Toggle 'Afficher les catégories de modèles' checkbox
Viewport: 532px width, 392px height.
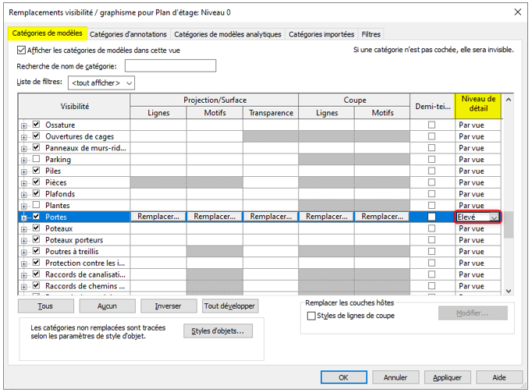[21, 50]
